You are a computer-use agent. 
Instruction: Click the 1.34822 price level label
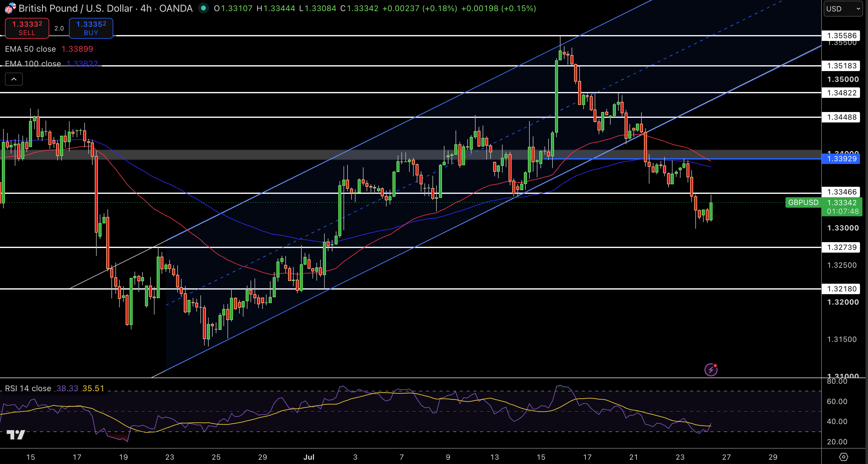842,93
